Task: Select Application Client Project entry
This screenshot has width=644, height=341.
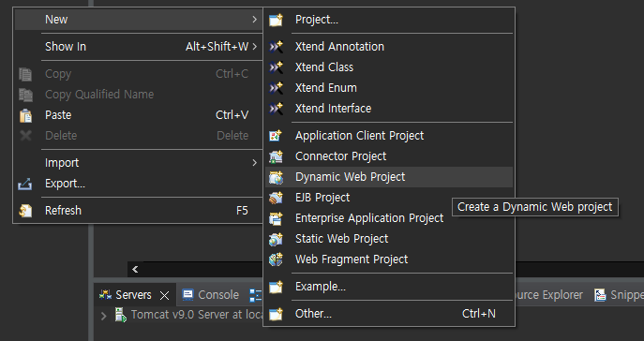Action: [x=389, y=136]
